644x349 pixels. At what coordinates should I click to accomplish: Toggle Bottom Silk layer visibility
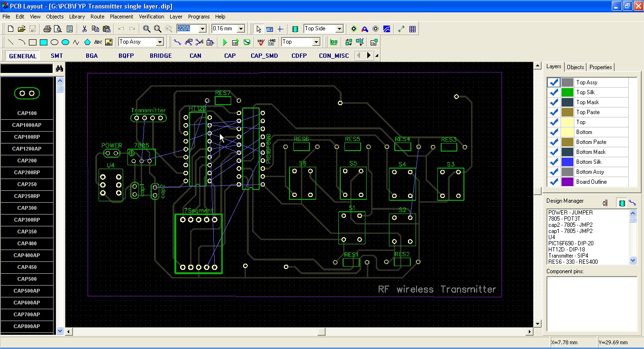point(553,162)
